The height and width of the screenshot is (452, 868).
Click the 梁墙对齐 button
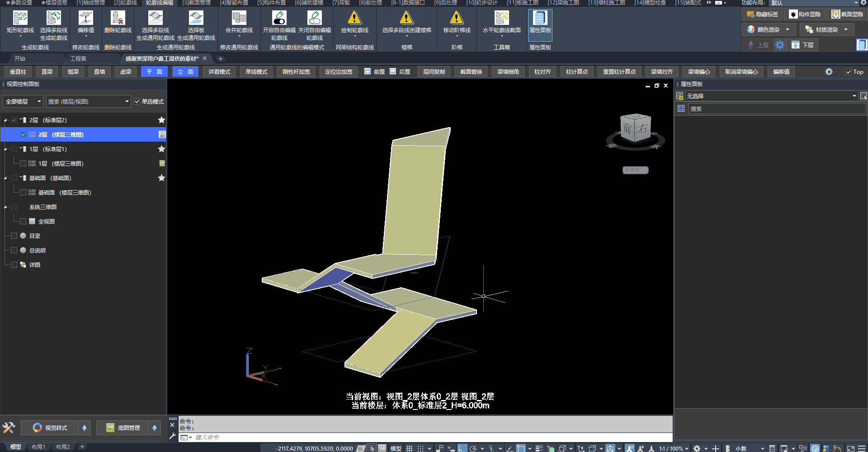662,72
